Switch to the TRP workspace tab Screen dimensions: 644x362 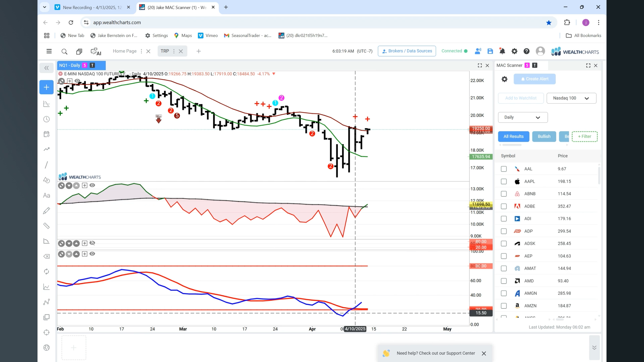(x=165, y=51)
